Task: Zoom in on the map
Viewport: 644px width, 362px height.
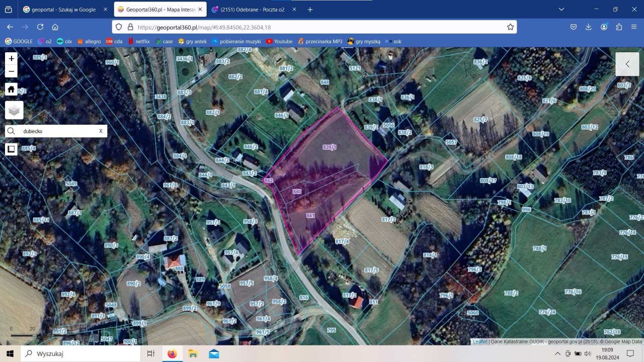Action: pyautogui.click(x=11, y=58)
